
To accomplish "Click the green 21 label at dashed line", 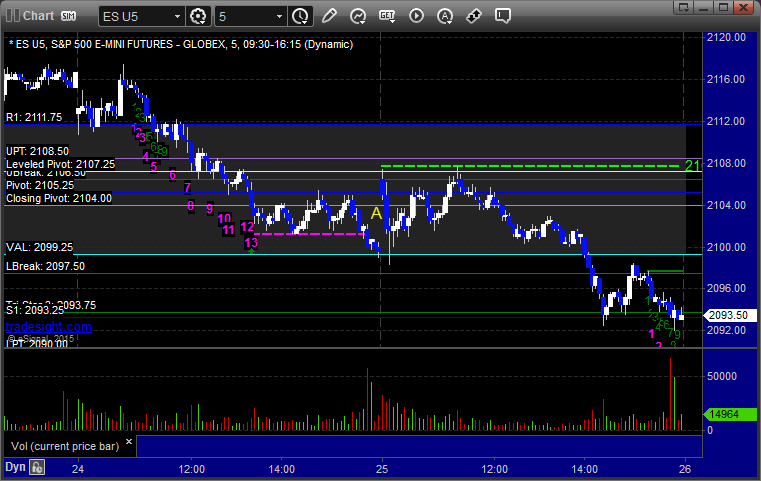I will (x=693, y=166).
